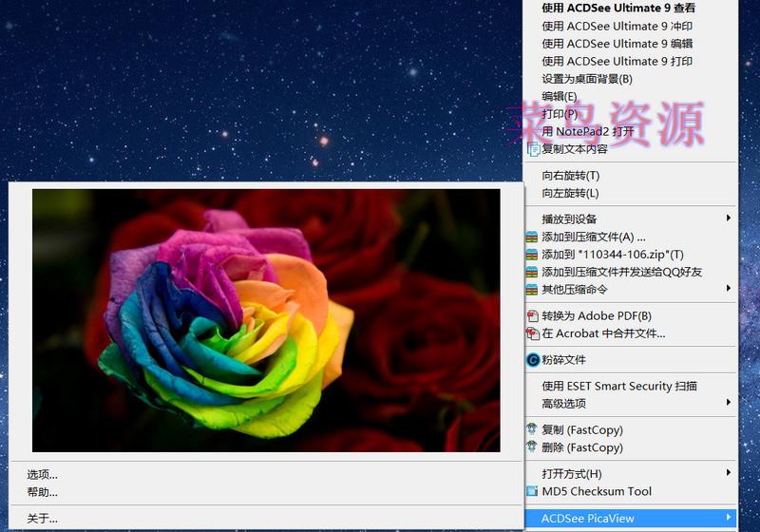Screen dimensions: 760x532
Task: Choose 使用 ACDSee Ultimate 9 查看
Action: pos(618,9)
